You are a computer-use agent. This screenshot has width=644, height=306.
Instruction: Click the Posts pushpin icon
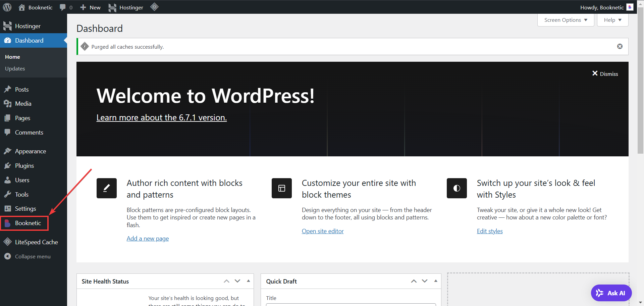tap(7, 89)
